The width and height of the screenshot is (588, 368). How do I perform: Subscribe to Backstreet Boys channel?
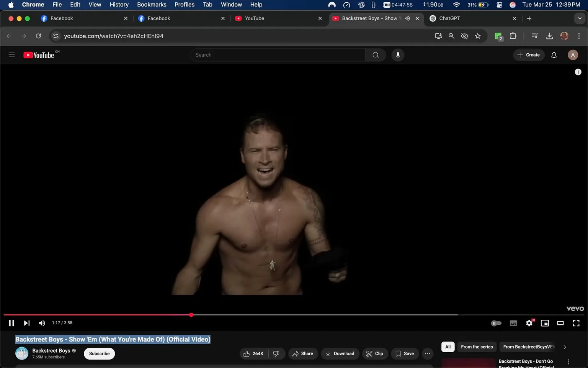[99, 353]
